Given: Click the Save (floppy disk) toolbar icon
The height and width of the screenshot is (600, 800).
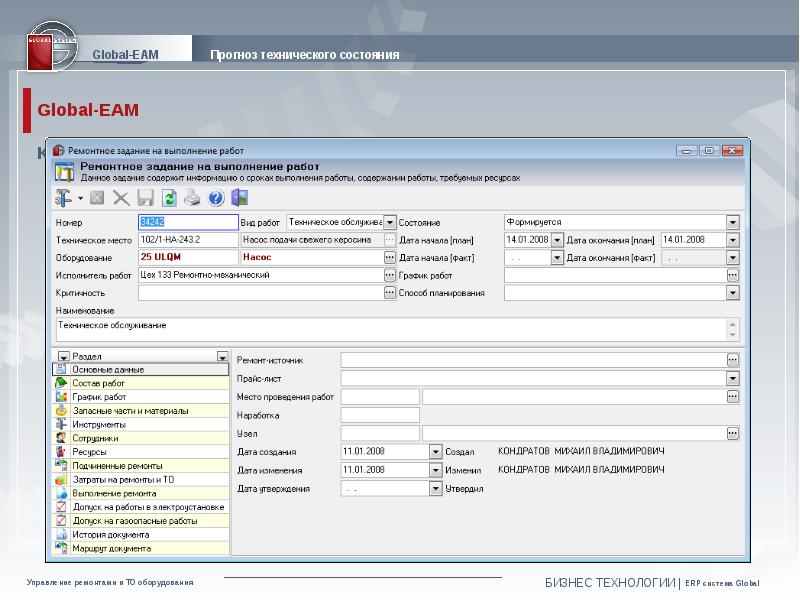Looking at the screenshot, I should (x=145, y=198).
